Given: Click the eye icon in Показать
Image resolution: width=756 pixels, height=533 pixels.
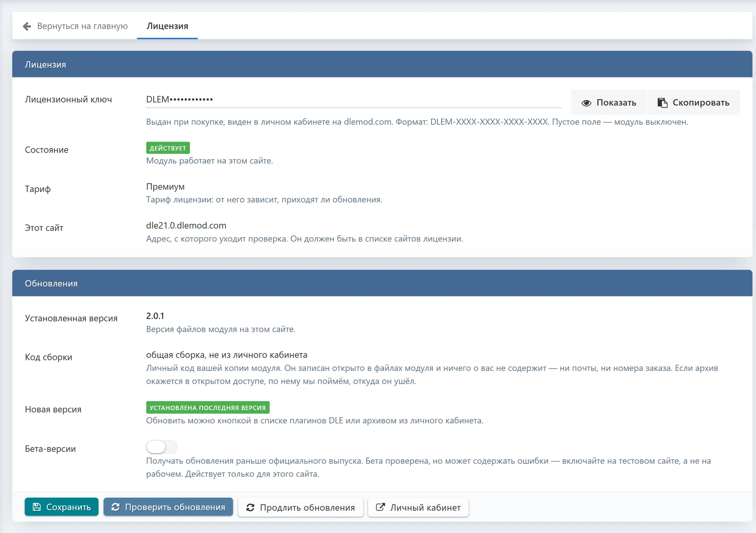Looking at the screenshot, I should click(586, 103).
